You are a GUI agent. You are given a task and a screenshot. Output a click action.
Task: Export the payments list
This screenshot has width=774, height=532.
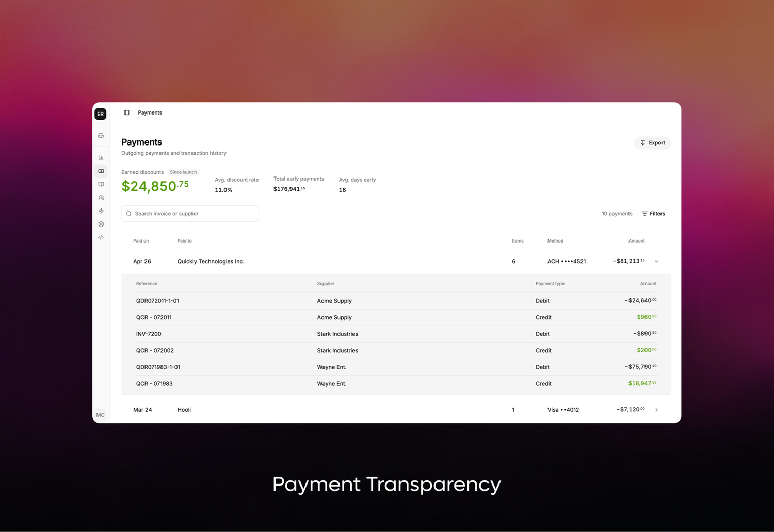(652, 143)
